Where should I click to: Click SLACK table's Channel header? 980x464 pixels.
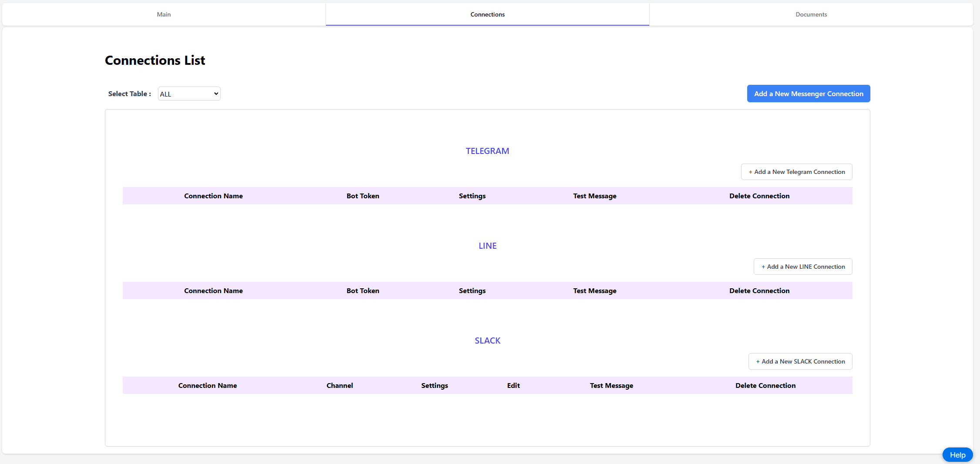click(x=339, y=386)
